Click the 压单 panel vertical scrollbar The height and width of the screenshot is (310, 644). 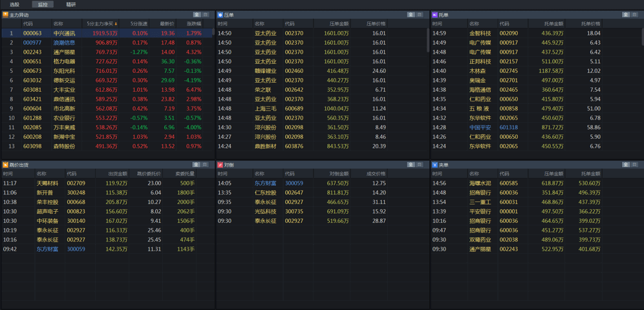[x=429, y=39]
